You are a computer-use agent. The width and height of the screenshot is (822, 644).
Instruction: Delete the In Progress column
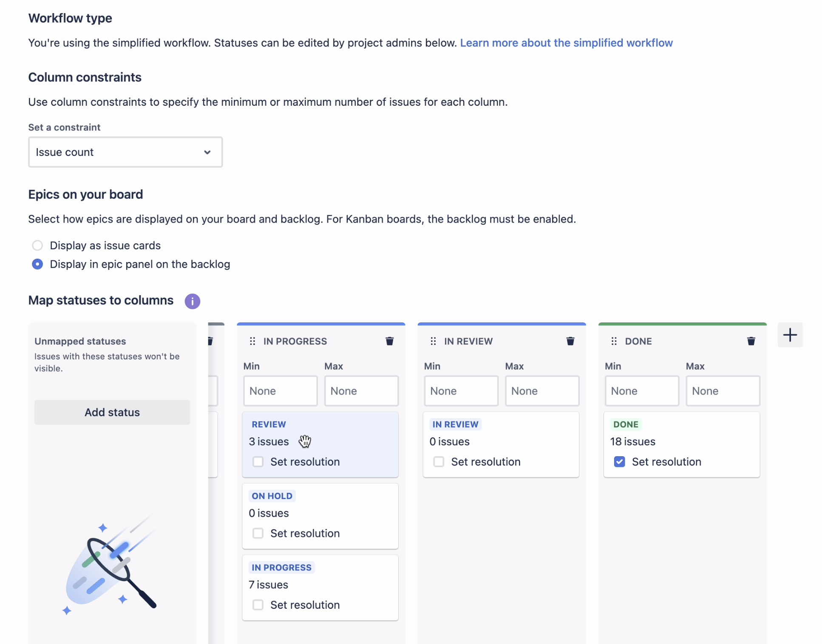tap(389, 341)
